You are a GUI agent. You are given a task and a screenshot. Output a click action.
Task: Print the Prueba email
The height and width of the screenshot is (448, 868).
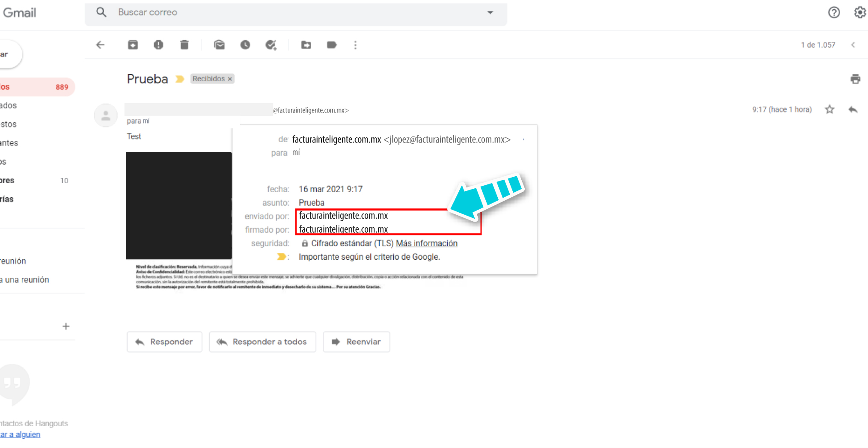point(855,79)
